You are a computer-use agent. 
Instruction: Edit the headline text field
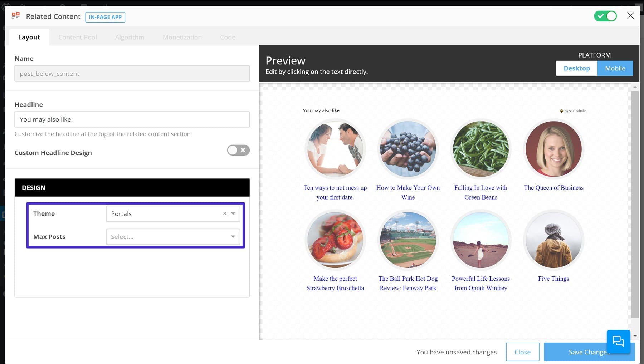click(132, 119)
